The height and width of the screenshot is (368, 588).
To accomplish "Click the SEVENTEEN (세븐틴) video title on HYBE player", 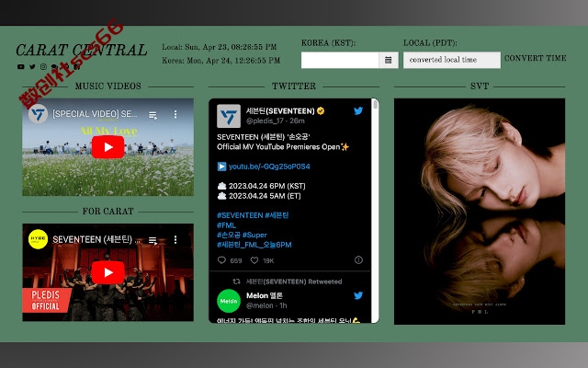I will (x=96, y=239).
